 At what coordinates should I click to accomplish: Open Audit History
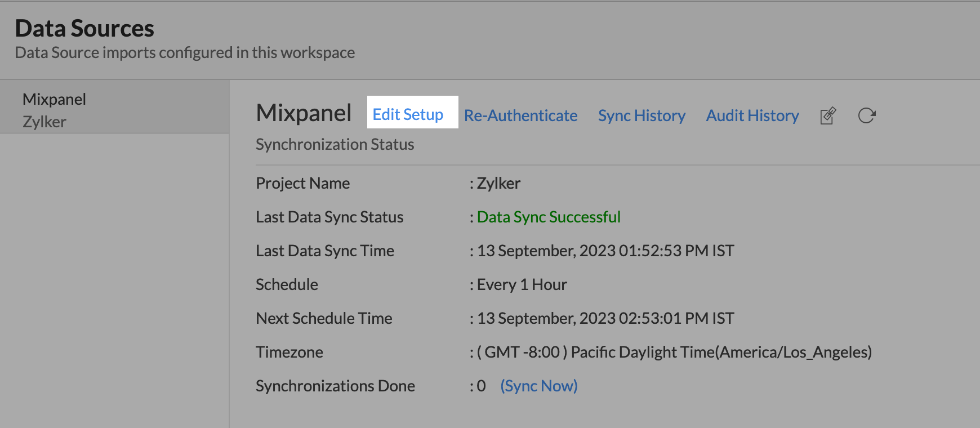tap(752, 115)
